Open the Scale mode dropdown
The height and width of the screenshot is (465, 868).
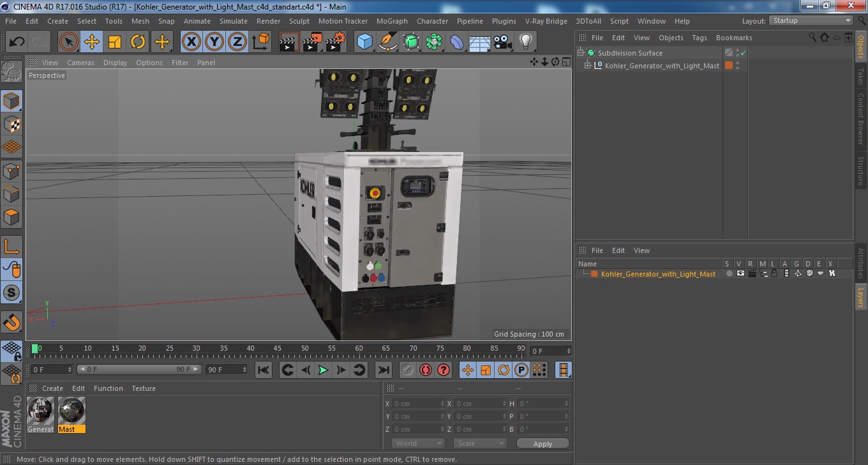[x=480, y=443]
